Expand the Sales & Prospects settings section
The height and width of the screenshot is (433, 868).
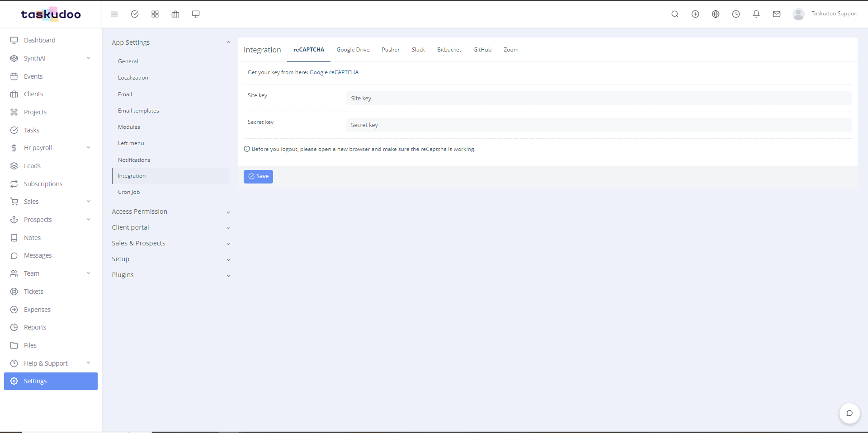pos(171,243)
